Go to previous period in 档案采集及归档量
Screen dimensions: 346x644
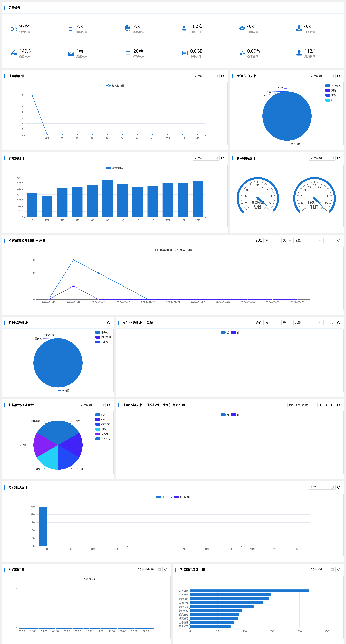[x=327, y=241]
